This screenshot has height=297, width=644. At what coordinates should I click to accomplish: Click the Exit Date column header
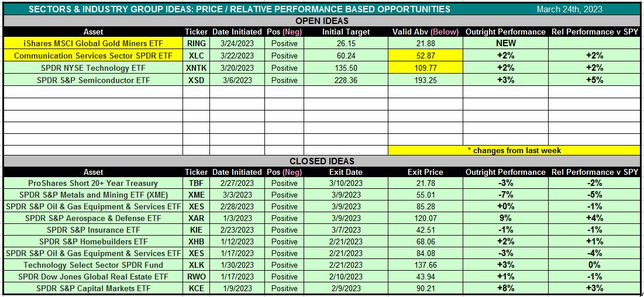pyautogui.click(x=345, y=172)
